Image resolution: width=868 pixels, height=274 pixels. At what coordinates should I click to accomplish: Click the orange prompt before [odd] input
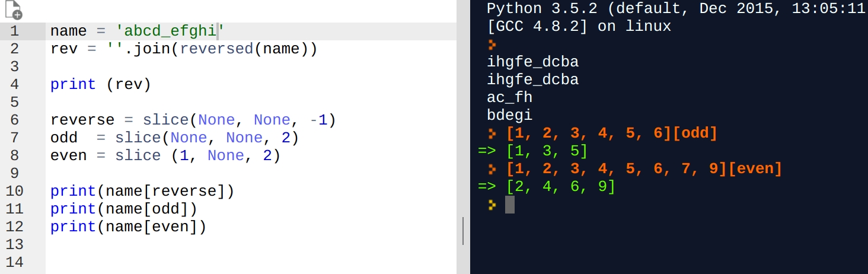(492, 133)
